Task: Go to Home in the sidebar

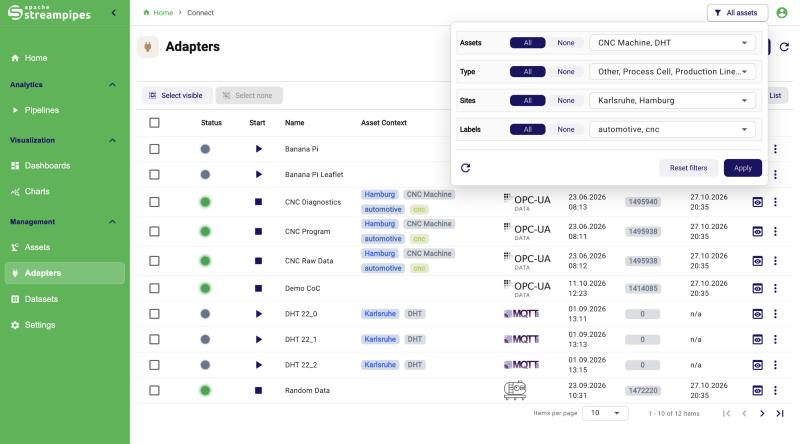Action: (x=65, y=58)
